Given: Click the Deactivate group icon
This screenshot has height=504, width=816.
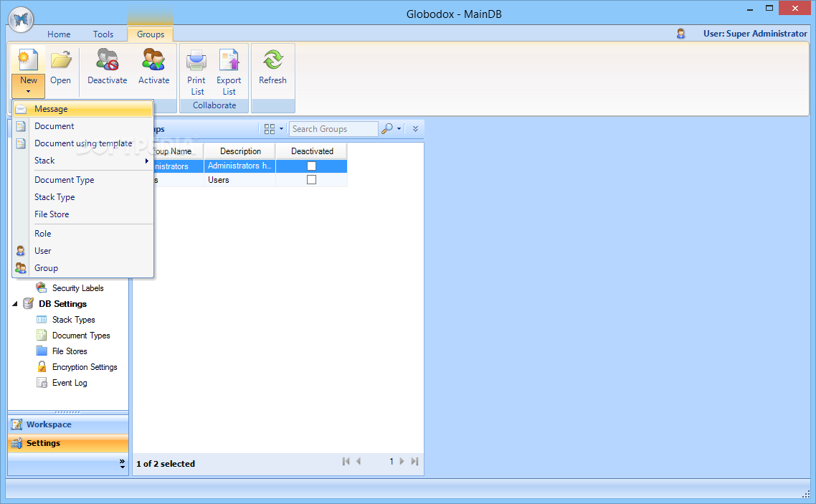Looking at the screenshot, I should click(108, 60).
